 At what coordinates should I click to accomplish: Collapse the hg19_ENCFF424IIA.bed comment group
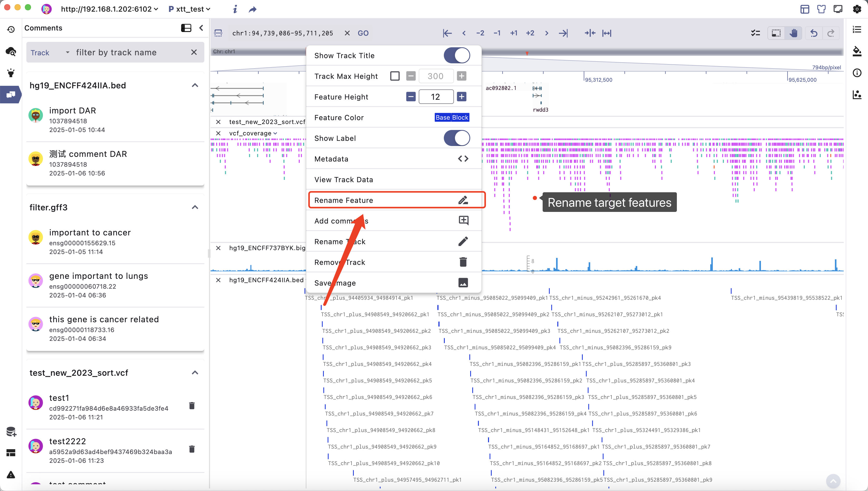click(x=195, y=85)
